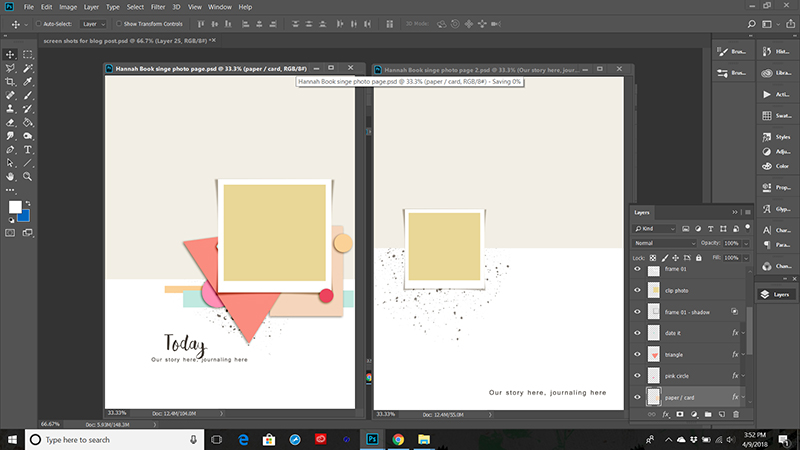The height and width of the screenshot is (450, 800).
Task: Click the white foreground color swatch
Action: (x=14, y=206)
